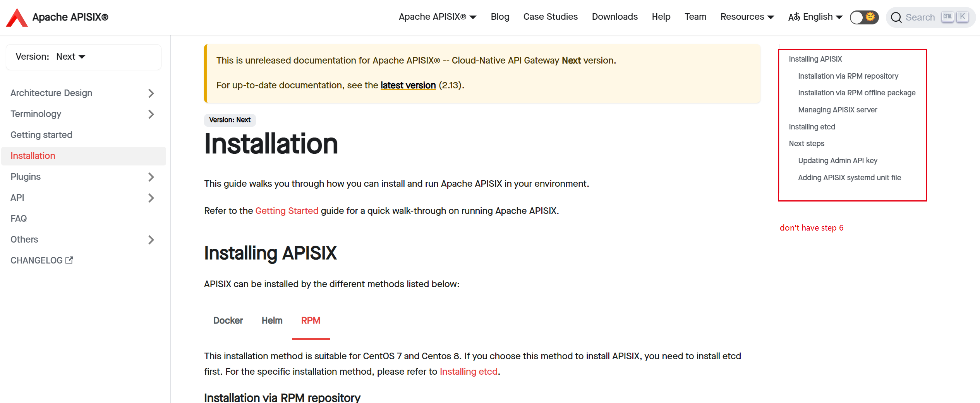Toggle the dark mode switch
980x403 pixels.
pyautogui.click(x=864, y=17)
